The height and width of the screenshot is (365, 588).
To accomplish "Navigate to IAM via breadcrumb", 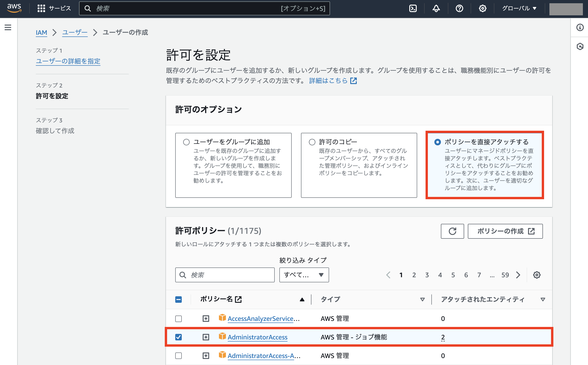I will coord(41,32).
